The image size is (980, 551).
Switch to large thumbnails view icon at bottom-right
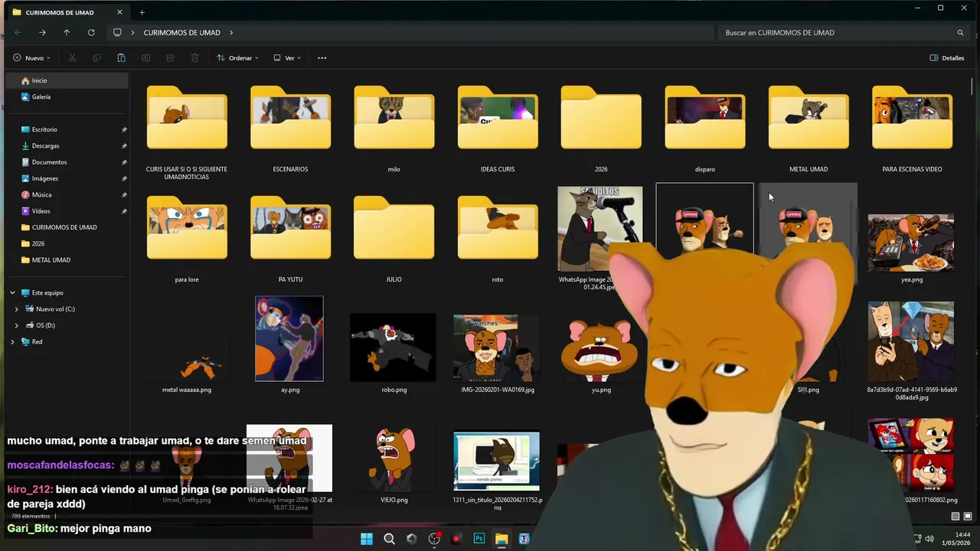[968, 517]
